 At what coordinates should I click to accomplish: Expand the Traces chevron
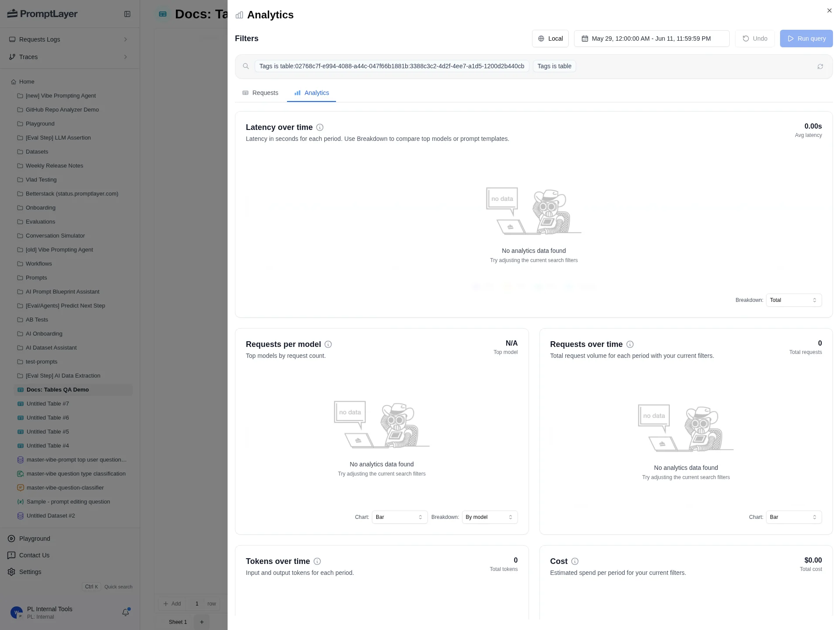[126, 57]
